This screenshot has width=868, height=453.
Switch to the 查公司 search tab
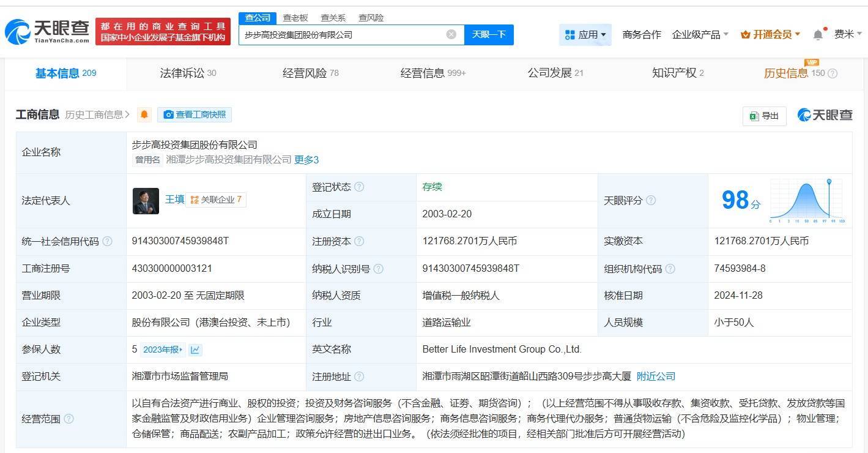[258, 18]
